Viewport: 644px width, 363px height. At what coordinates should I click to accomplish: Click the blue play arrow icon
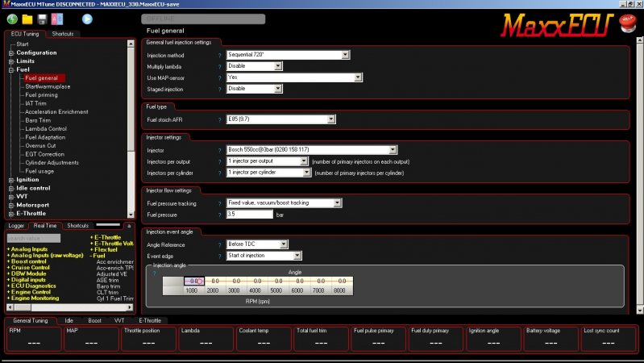pos(87,19)
